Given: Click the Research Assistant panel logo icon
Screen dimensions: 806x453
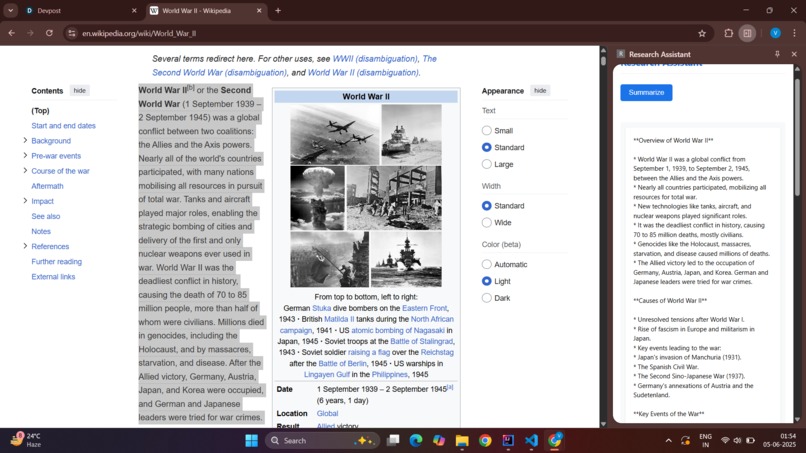Looking at the screenshot, I should click(x=621, y=54).
